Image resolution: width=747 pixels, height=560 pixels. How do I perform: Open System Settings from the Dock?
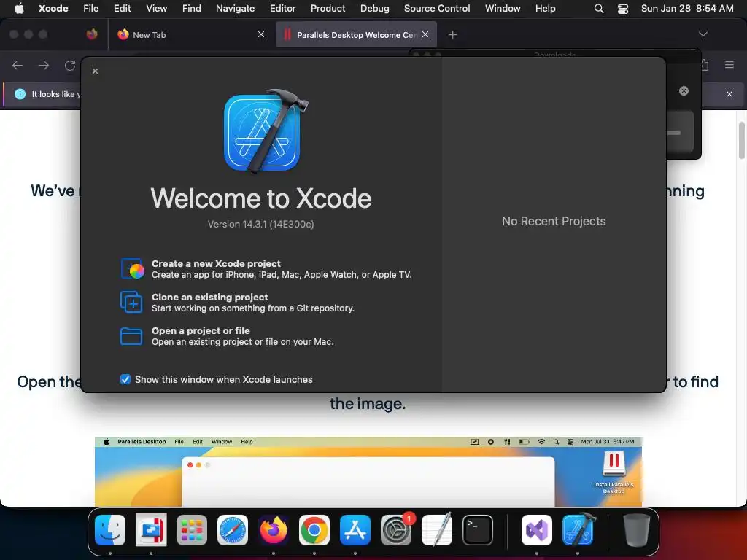click(396, 529)
